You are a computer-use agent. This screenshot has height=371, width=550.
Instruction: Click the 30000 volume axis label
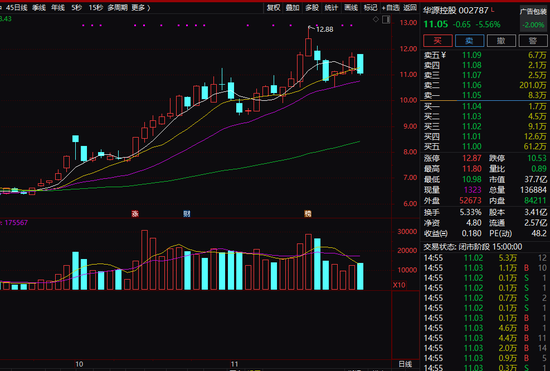tap(407, 232)
